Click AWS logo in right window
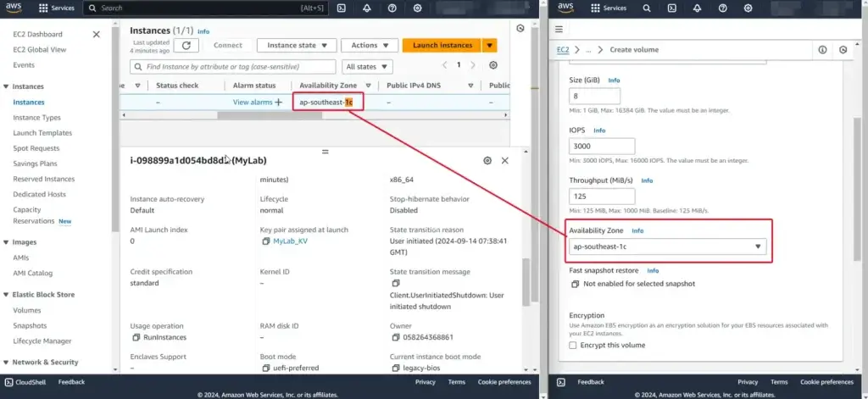868x399 pixels. [x=565, y=8]
